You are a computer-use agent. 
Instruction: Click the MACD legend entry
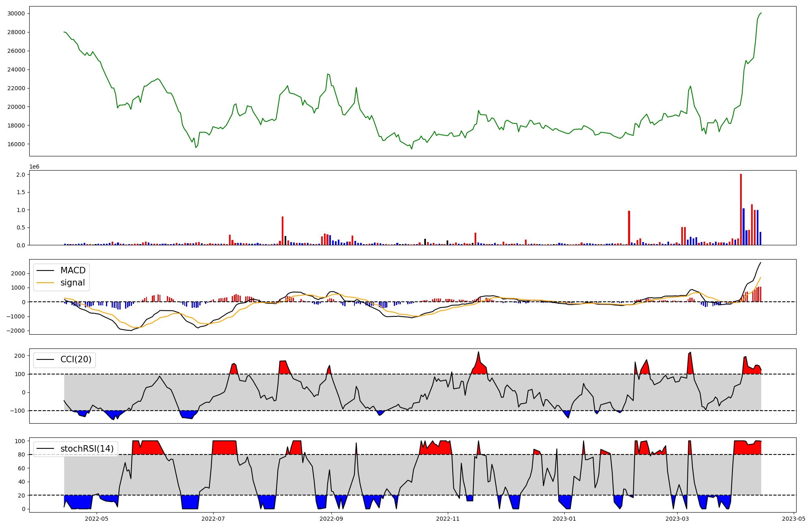(73, 270)
